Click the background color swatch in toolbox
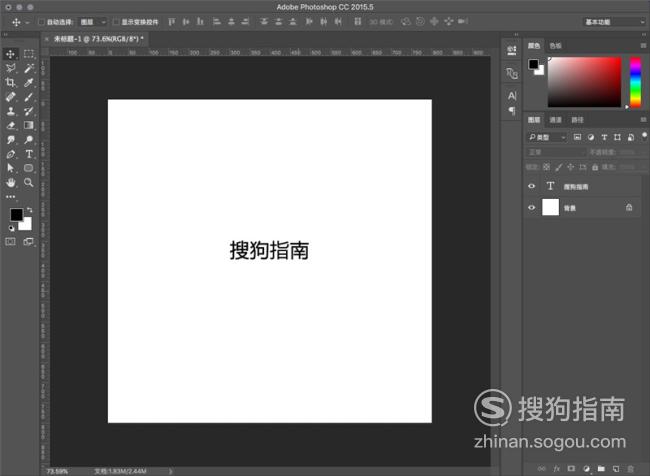This screenshot has height=476, width=650. (x=27, y=225)
